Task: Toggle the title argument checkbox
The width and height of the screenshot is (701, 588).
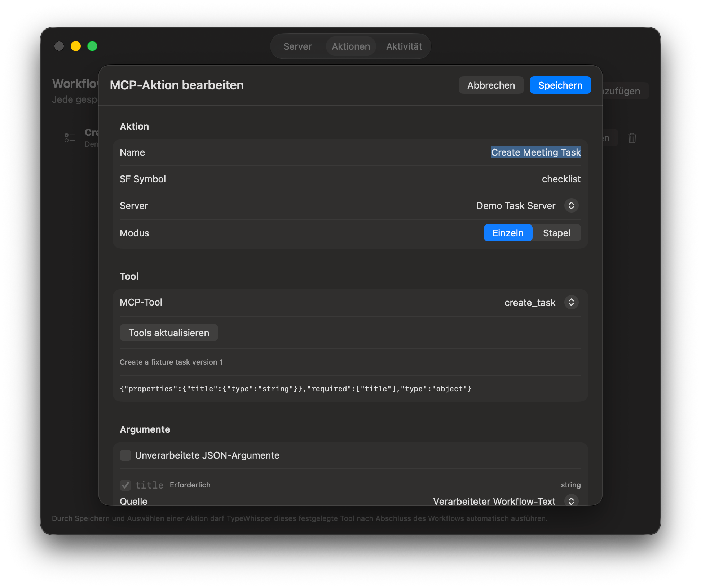Action: click(125, 485)
